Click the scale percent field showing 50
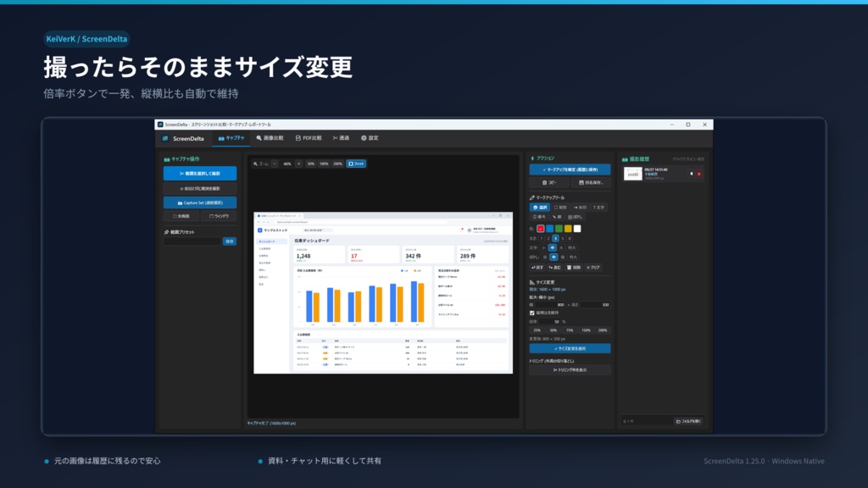 (x=550, y=321)
